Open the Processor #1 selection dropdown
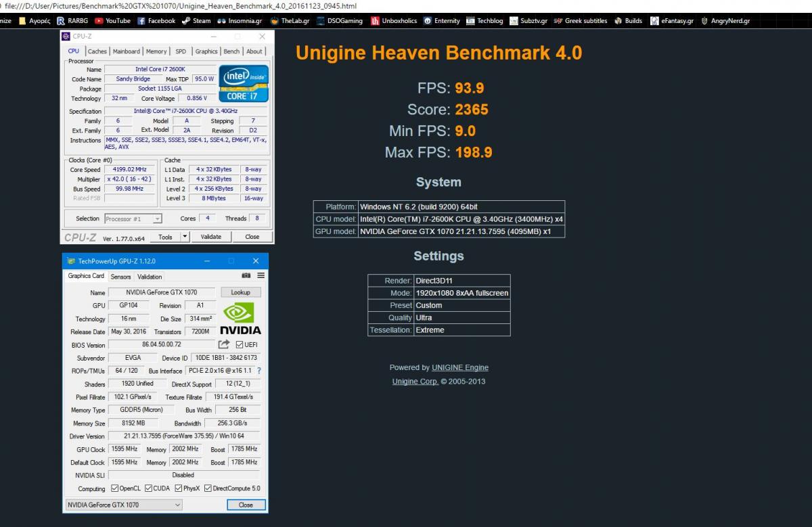 tap(133, 219)
